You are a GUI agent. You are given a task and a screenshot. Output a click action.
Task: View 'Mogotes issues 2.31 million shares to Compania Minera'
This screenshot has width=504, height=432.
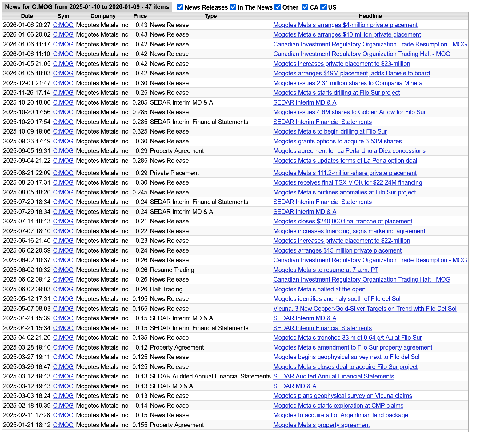point(348,83)
